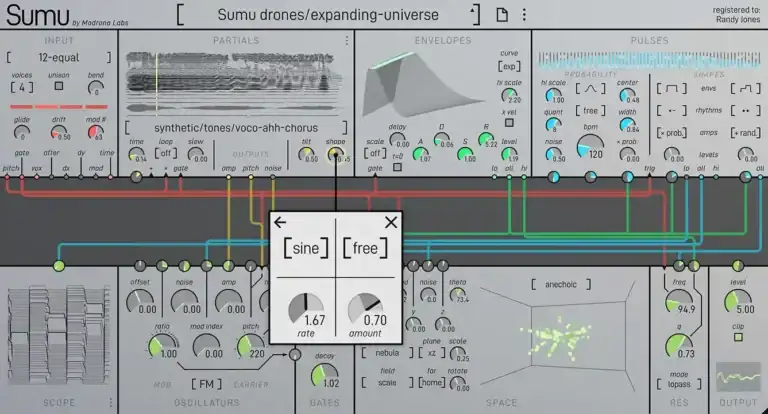The image size is (768, 414).
Task: Click the Envelopes delay knob
Action: (398, 140)
